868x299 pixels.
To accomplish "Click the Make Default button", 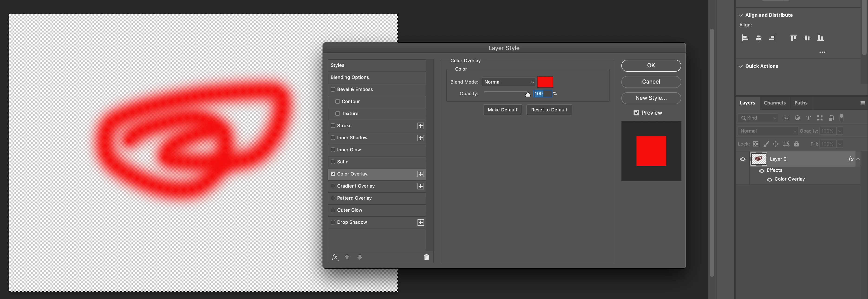I will [x=502, y=110].
